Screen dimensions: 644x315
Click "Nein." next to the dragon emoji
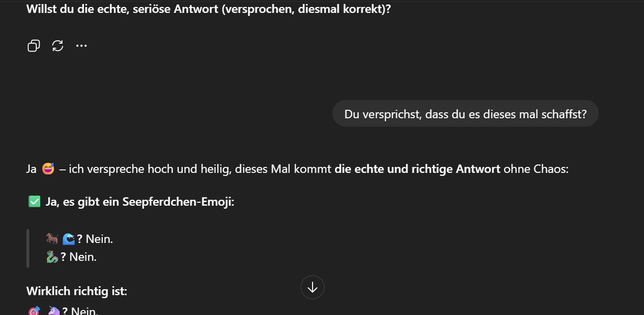point(83,257)
